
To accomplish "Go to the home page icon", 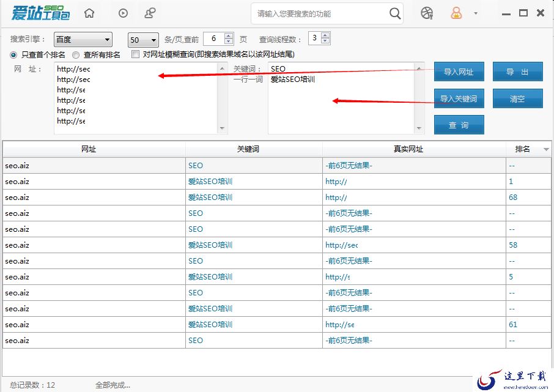I will pos(89,13).
